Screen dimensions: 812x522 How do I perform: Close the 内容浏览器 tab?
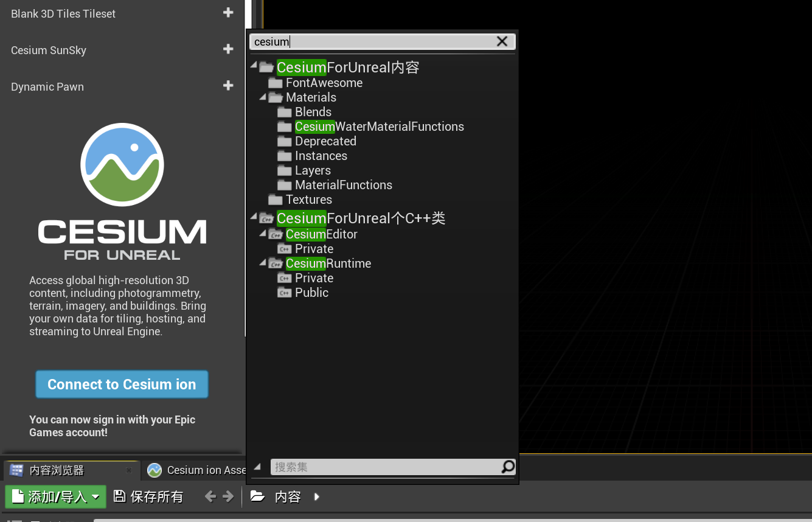[x=129, y=470]
